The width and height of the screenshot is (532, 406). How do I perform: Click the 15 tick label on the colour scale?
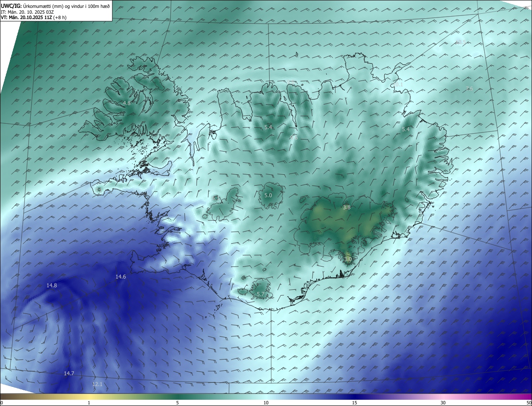tap(355, 403)
